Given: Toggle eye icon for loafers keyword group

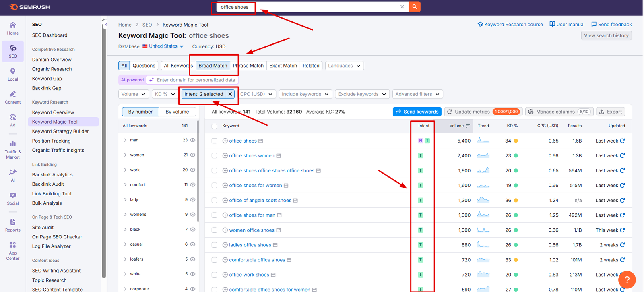Looking at the screenshot, I should tap(193, 259).
